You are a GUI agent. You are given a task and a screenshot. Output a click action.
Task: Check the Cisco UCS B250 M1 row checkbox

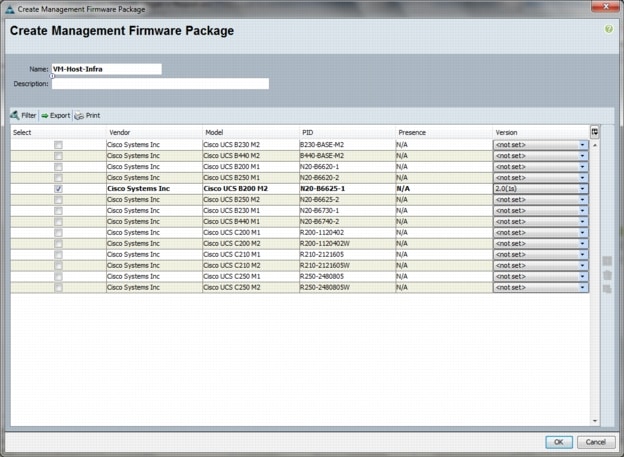pos(58,178)
